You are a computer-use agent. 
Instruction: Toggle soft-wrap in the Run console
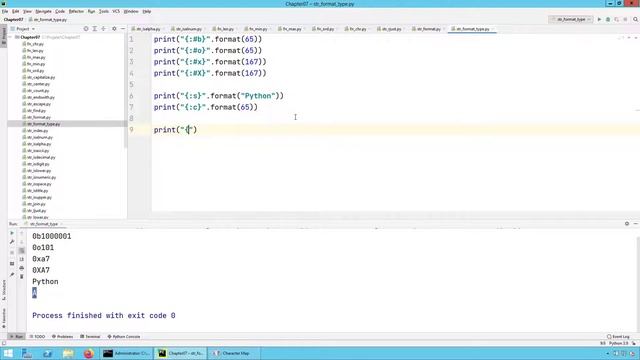coord(22,251)
